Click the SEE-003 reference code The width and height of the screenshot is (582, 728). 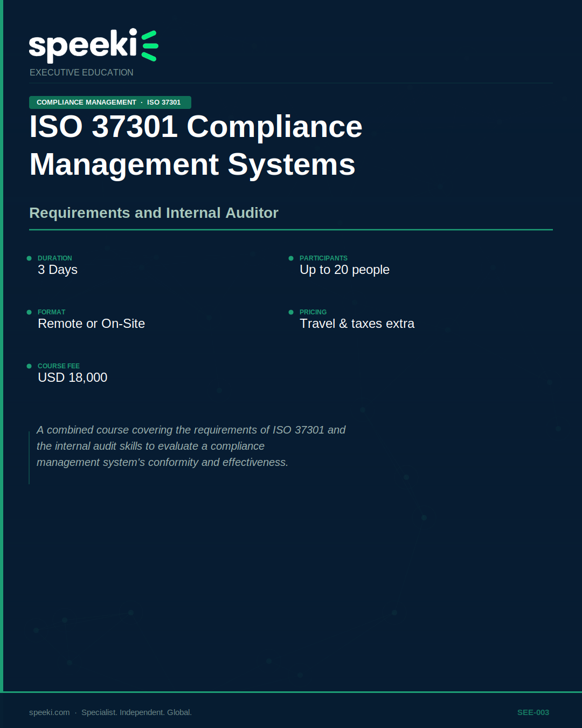(532, 712)
